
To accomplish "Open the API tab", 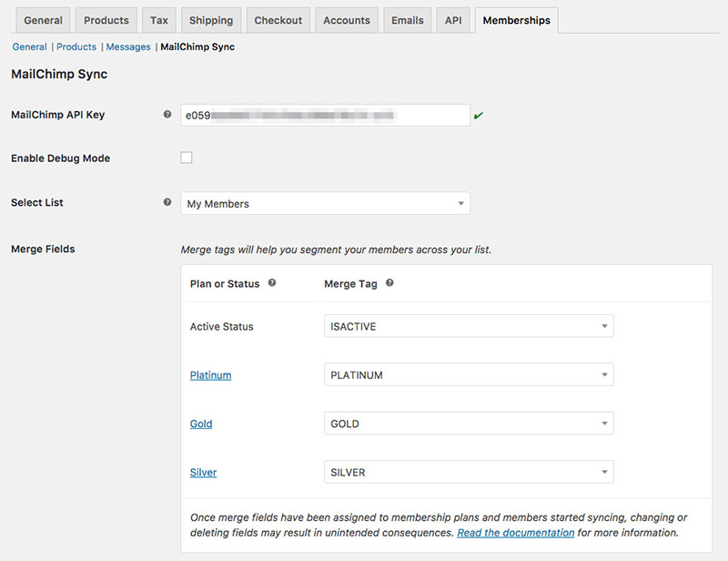I will pos(453,20).
